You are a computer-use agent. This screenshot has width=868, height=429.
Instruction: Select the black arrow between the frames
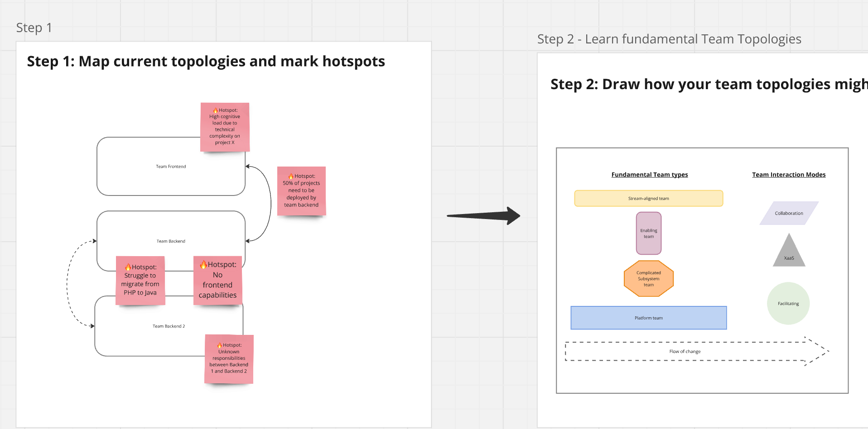(483, 216)
